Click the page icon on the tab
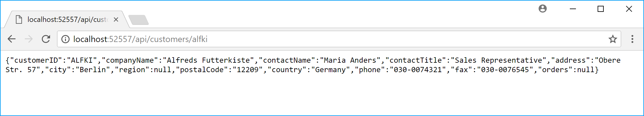 pyautogui.click(x=19, y=20)
